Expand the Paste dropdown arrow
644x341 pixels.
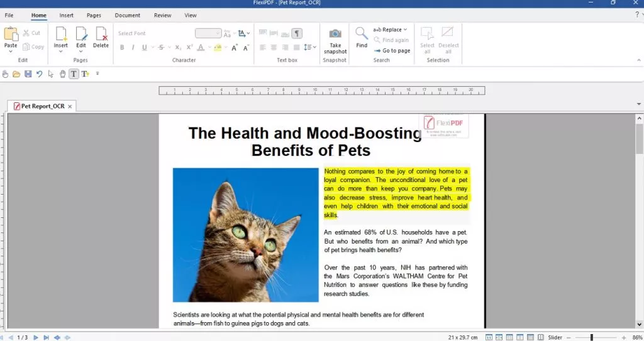pyautogui.click(x=11, y=51)
